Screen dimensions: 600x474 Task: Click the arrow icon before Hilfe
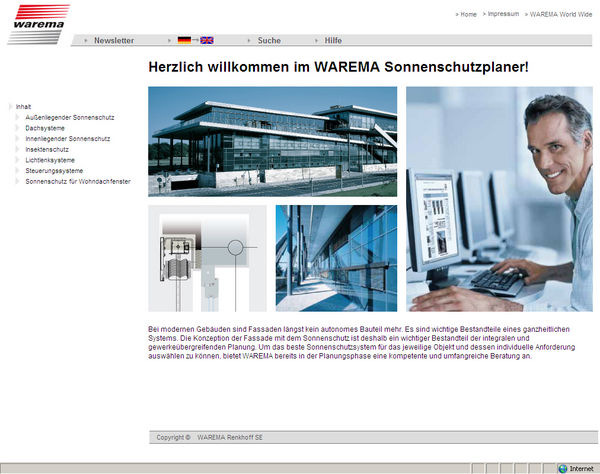[317, 40]
